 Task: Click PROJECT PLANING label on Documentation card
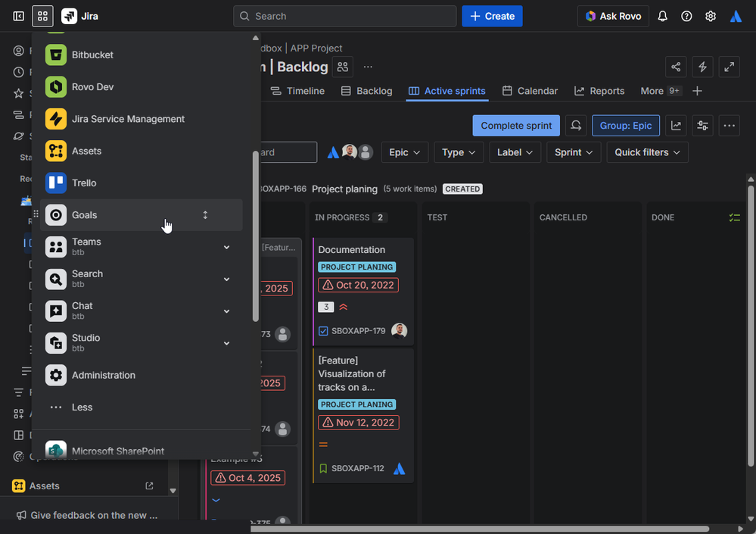point(356,267)
